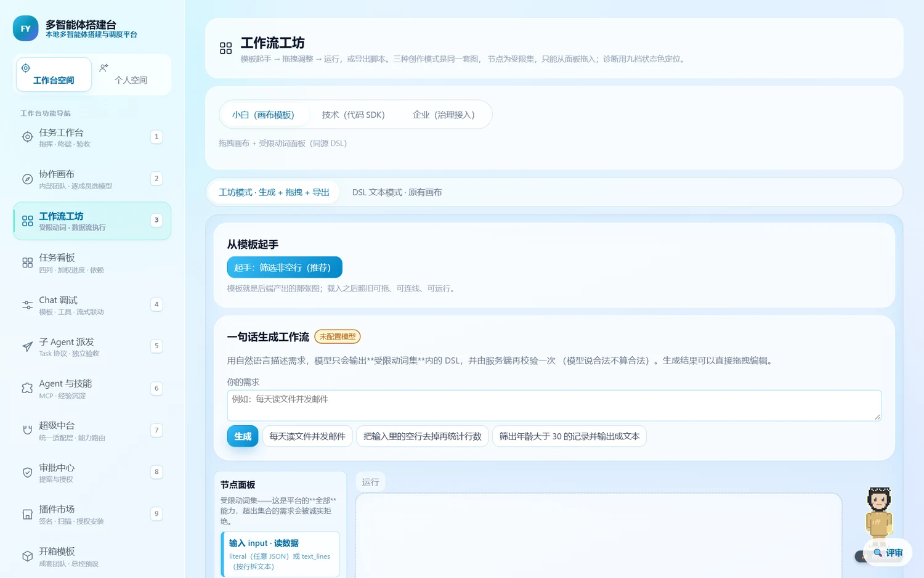Screen dimensions: 924x578
Task: Click shortcut badge 9 beside 插件市场
Action: tap(156, 514)
